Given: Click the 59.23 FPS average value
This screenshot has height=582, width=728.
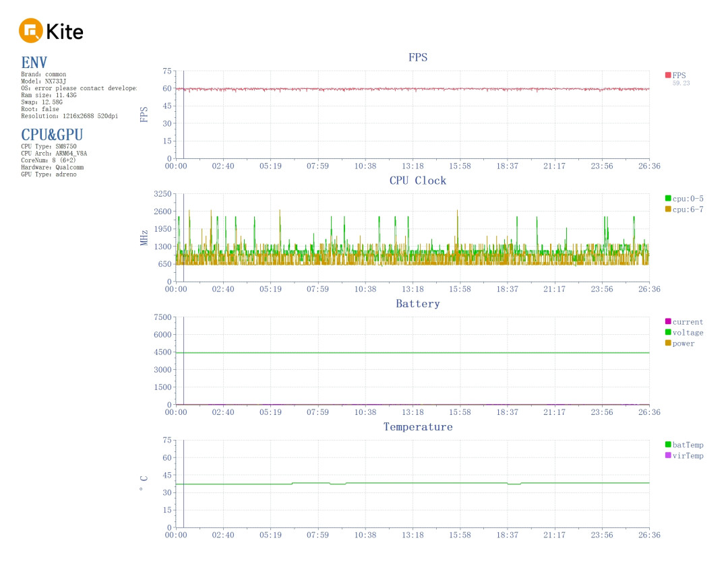Looking at the screenshot, I should (x=681, y=84).
